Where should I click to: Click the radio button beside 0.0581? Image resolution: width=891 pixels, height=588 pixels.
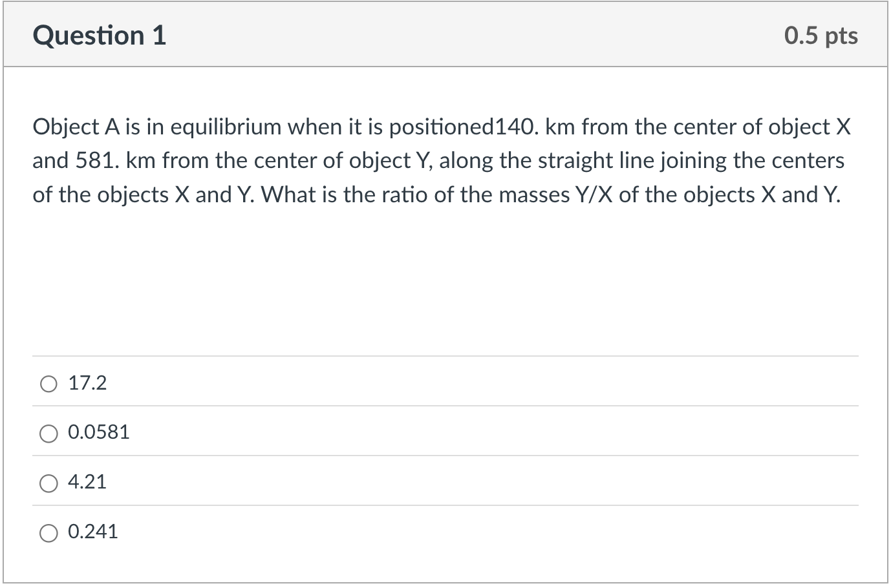48,434
